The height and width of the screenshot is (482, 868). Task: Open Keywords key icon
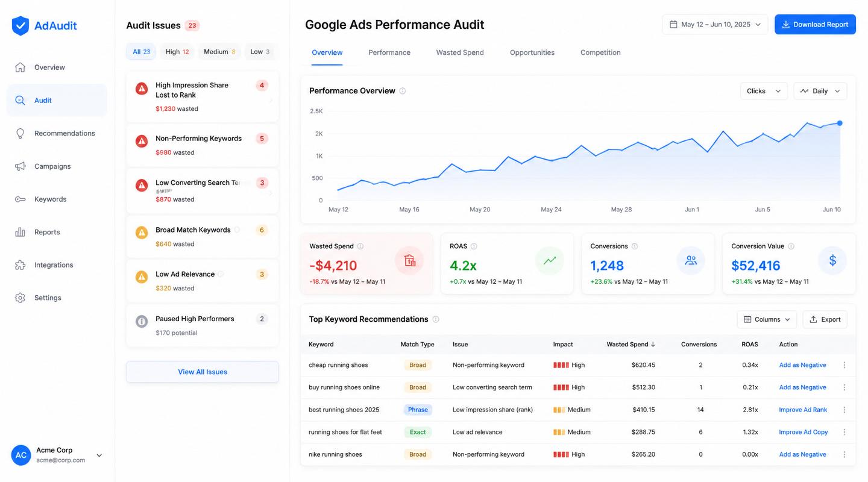coord(20,199)
